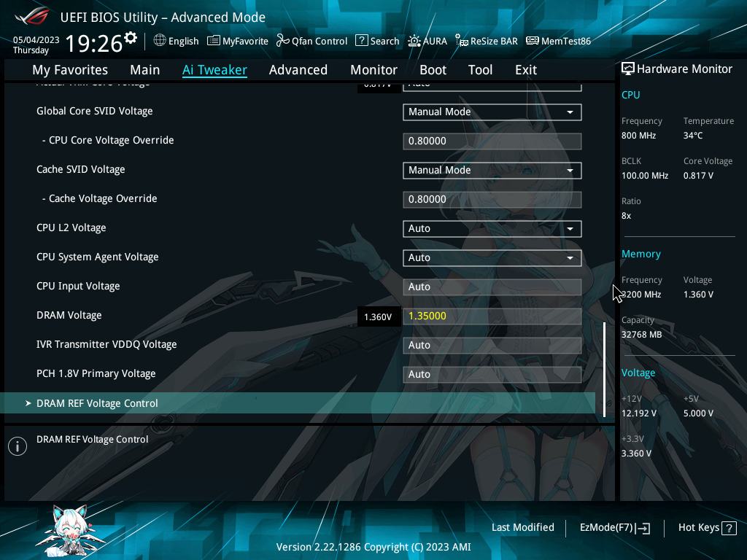Open the Tool tab
Screen dimensions: 747x560
pyautogui.click(x=480, y=70)
